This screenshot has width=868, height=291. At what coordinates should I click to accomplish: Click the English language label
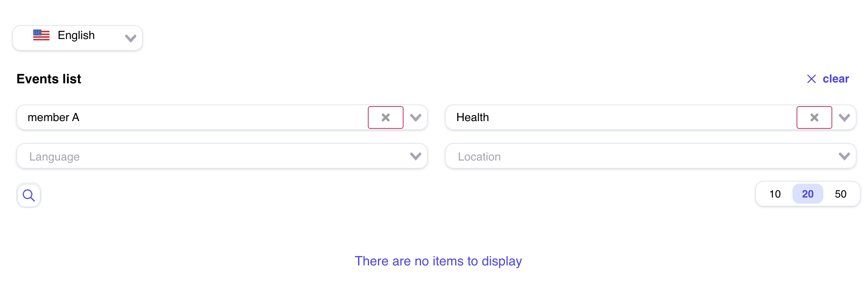(x=76, y=35)
